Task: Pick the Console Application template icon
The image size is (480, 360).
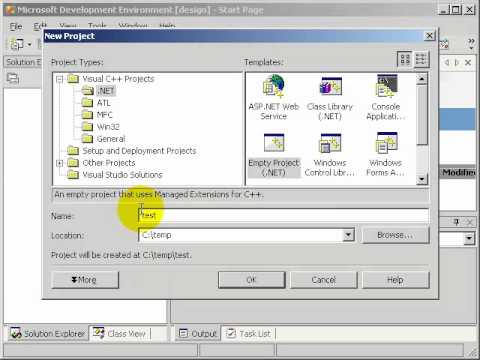Action: tap(386, 86)
